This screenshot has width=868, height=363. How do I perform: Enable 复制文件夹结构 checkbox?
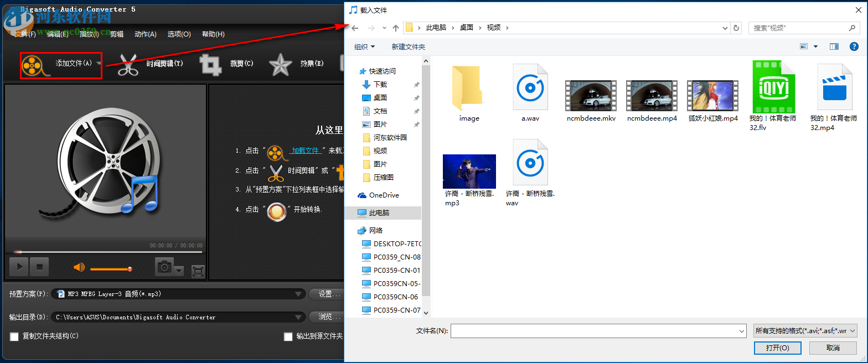(x=14, y=336)
